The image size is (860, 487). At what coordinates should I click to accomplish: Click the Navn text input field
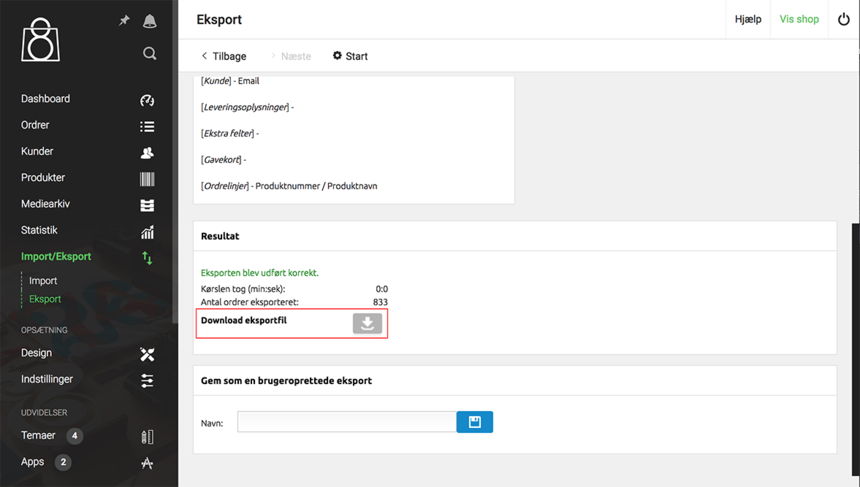pos(346,423)
